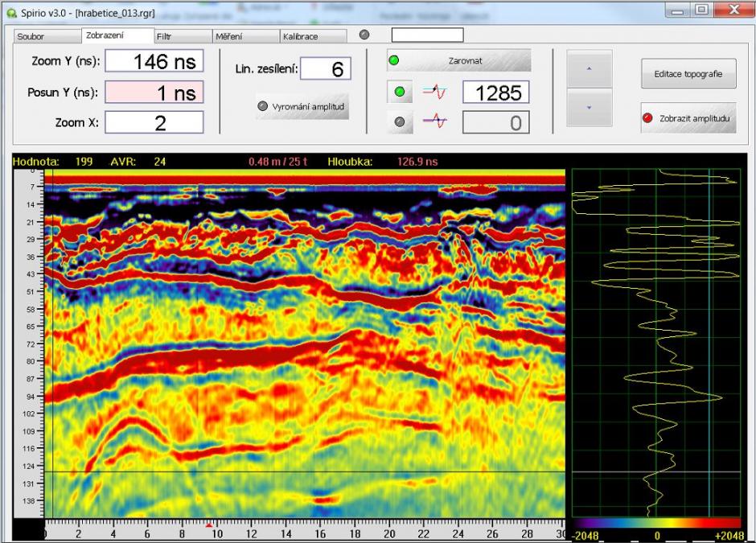Viewport: 756px width, 543px height.
Task: Click the gray circle next to Kalibrace tab
Action: point(364,35)
